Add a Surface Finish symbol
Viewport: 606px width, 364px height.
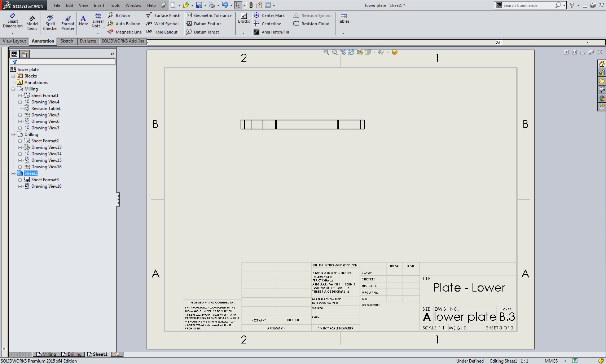point(163,15)
